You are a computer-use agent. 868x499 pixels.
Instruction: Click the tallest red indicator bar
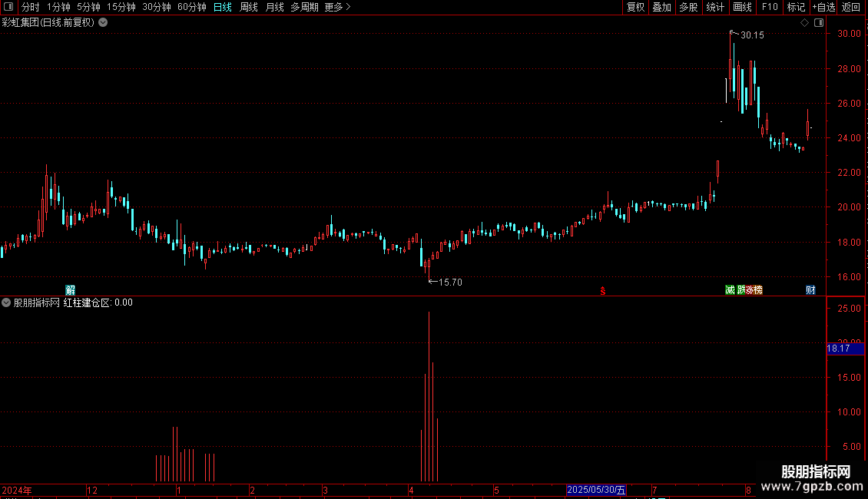429,397
